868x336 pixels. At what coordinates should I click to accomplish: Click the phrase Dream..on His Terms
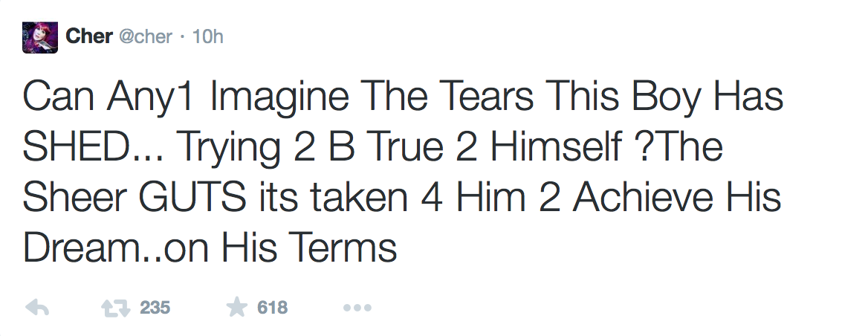(x=210, y=248)
